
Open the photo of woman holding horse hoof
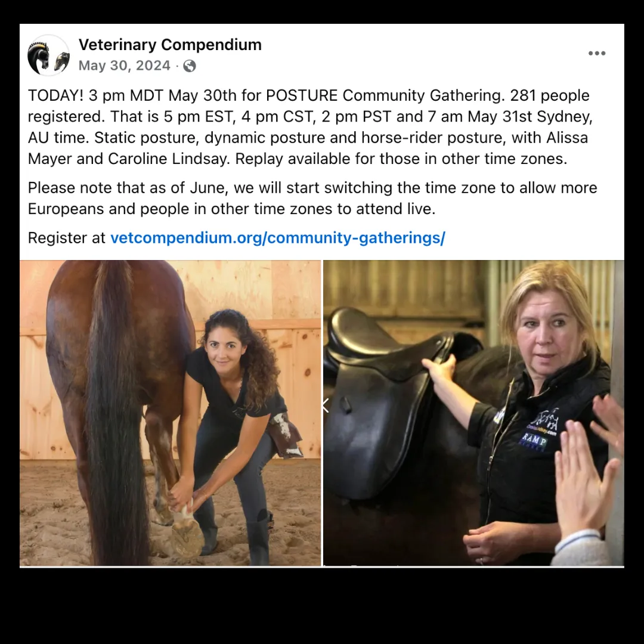click(x=170, y=413)
